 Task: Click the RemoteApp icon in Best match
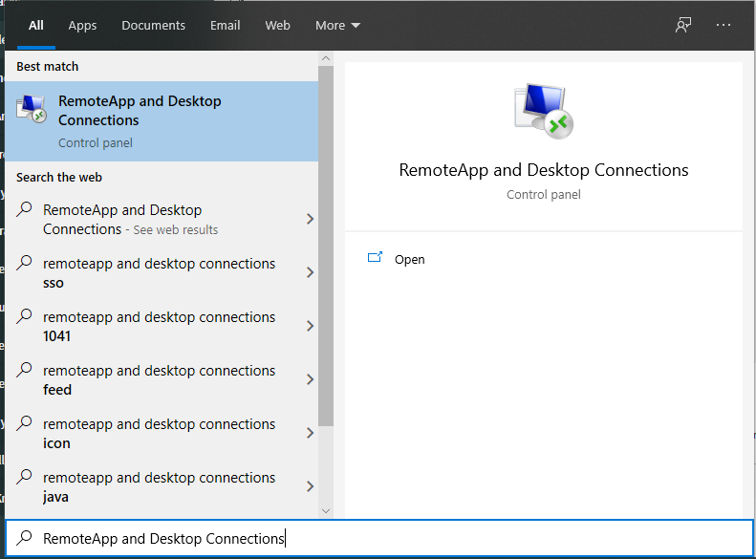(32, 109)
